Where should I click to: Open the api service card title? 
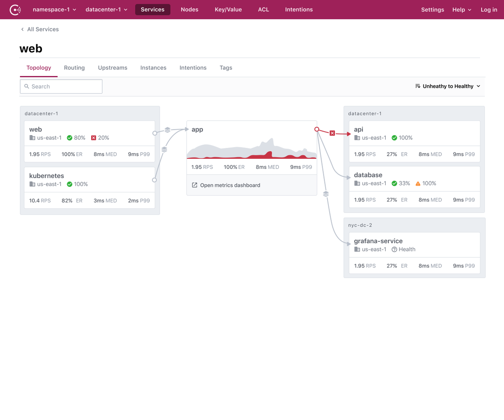(359, 129)
